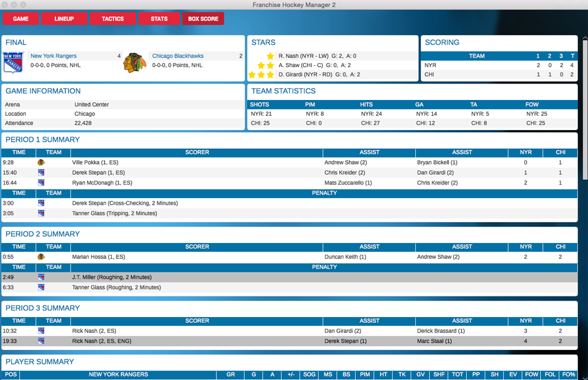Click the three-star icon beside D. Girardi
This screenshot has width=588, height=380.
tap(261, 75)
